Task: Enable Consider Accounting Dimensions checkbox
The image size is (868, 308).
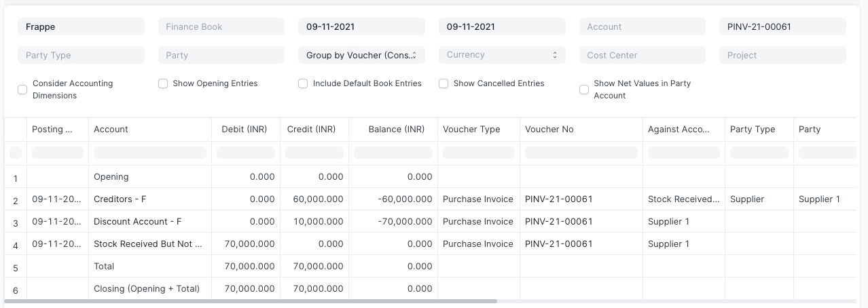Action: coord(22,90)
